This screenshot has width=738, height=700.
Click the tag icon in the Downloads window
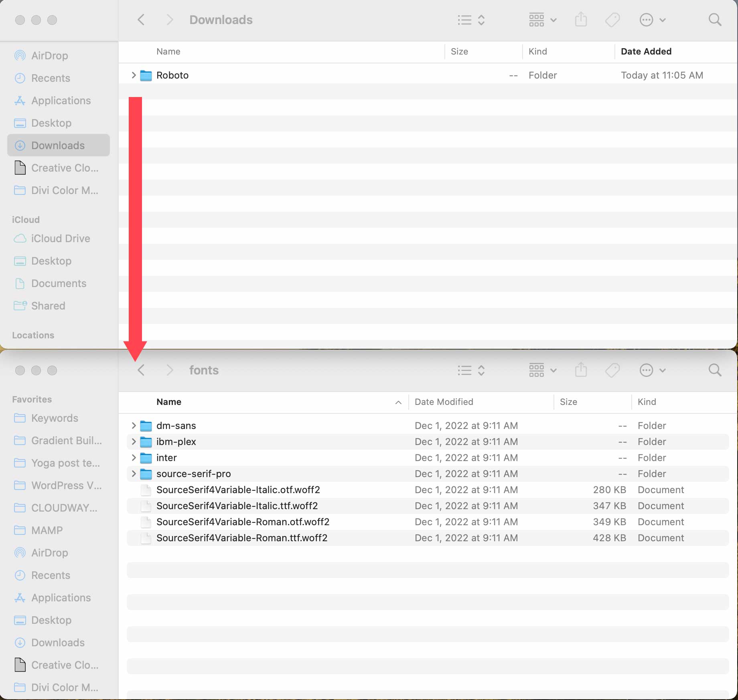point(612,19)
